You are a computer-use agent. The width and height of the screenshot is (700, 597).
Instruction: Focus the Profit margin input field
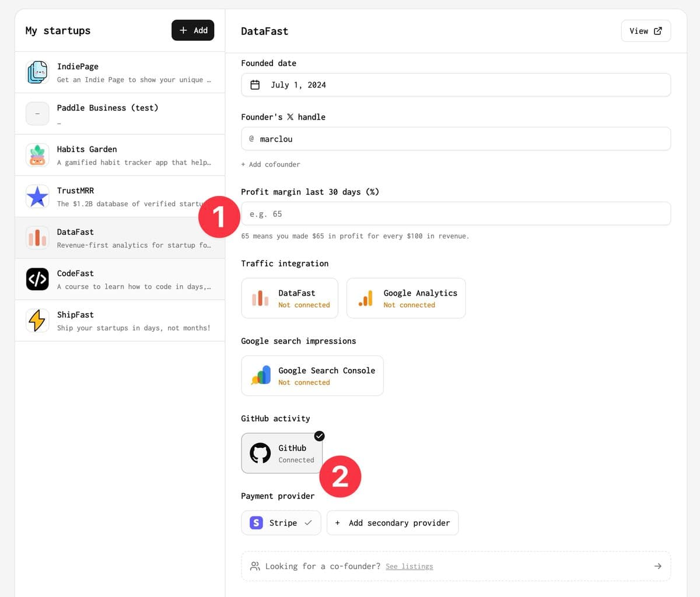point(456,214)
